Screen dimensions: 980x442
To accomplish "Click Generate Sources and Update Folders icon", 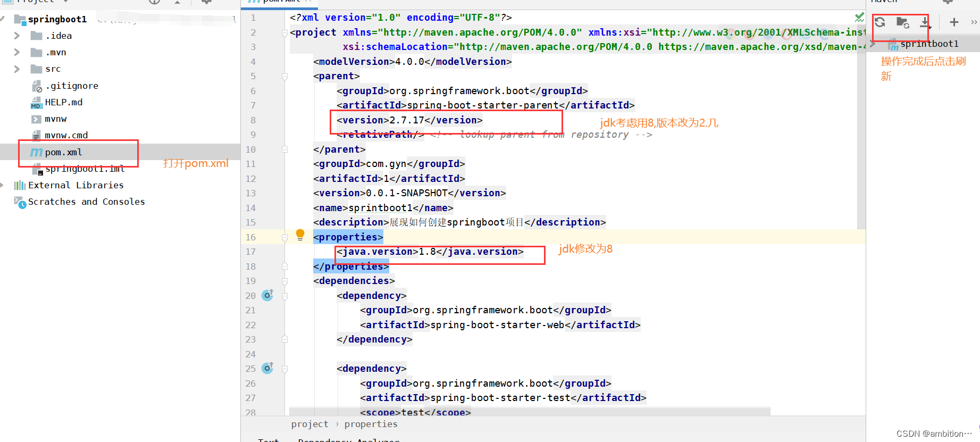I will [x=902, y=22].
